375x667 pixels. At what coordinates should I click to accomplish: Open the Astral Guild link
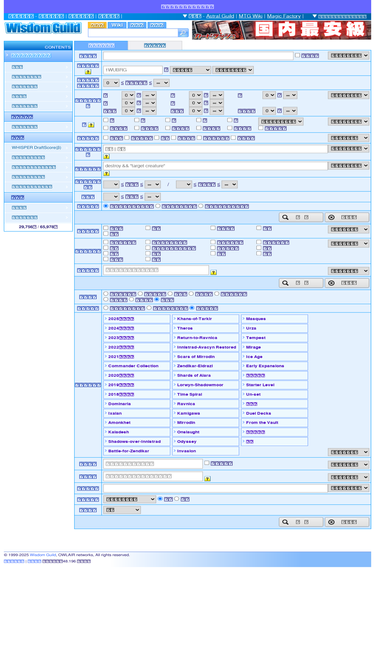(x=220, y=16)
